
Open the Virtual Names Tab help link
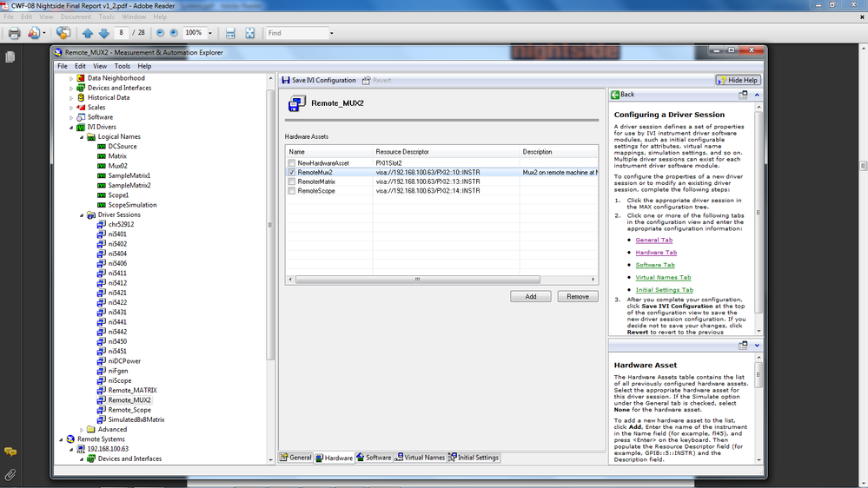[x=663, y=277]
